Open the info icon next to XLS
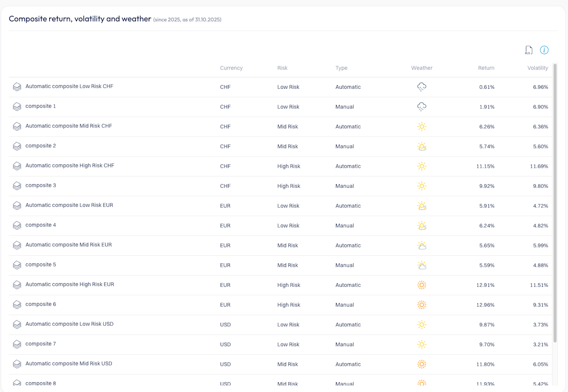 pyautogui.click(x=544, y=50)
